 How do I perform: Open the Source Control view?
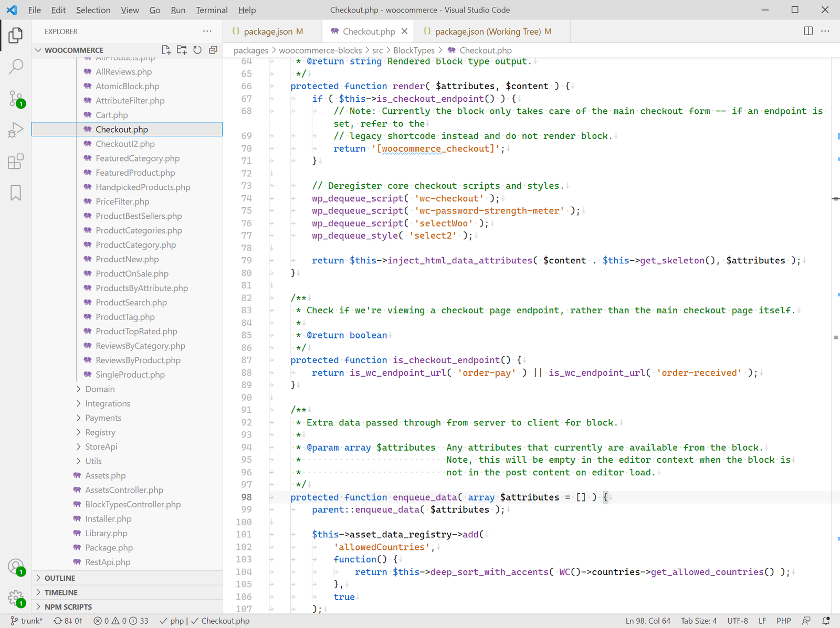tap(16, 98)
